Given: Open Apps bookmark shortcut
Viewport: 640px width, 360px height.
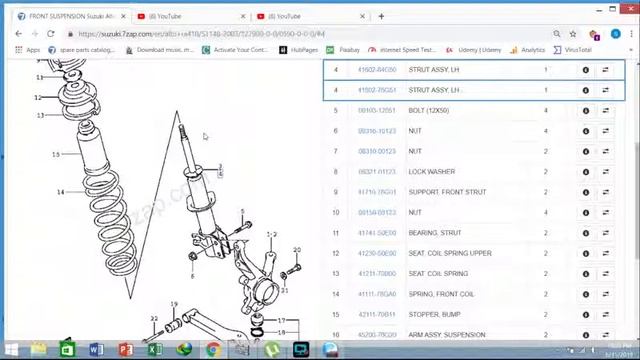Looking at the screenshot, I should 28,50.
